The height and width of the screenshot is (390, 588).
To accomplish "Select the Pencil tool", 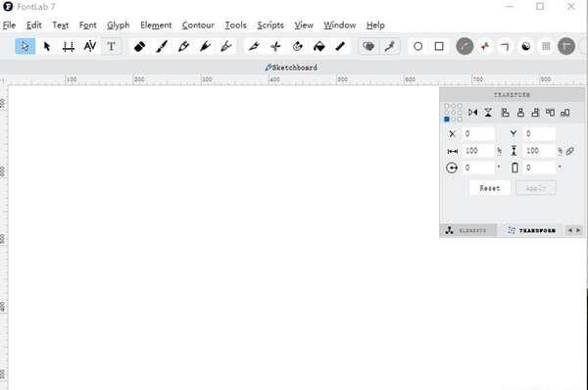I will tap(183, 46).
